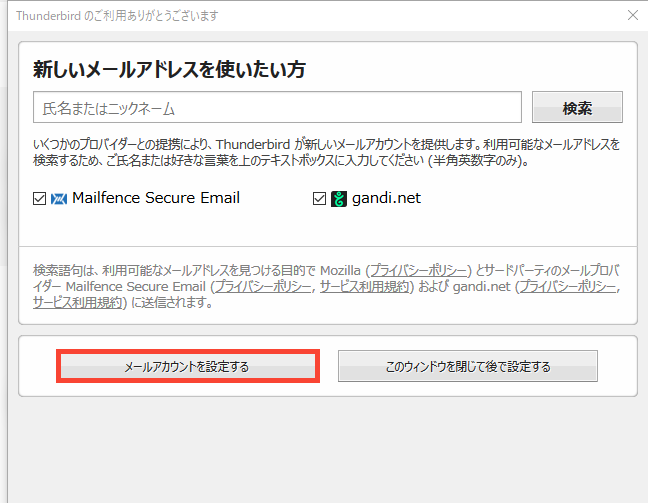
Task: Open gandi.net プライバシーポリシー link
Action: (568, 286)
